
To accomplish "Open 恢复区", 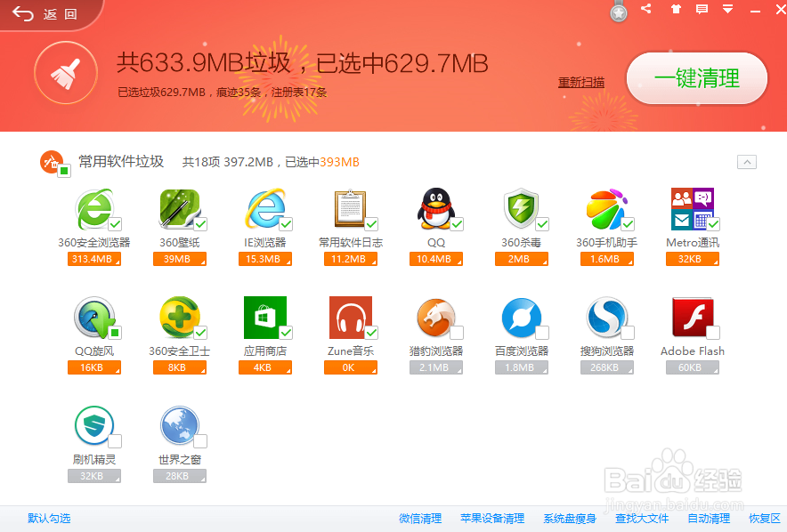I will (x=765, y=519).
